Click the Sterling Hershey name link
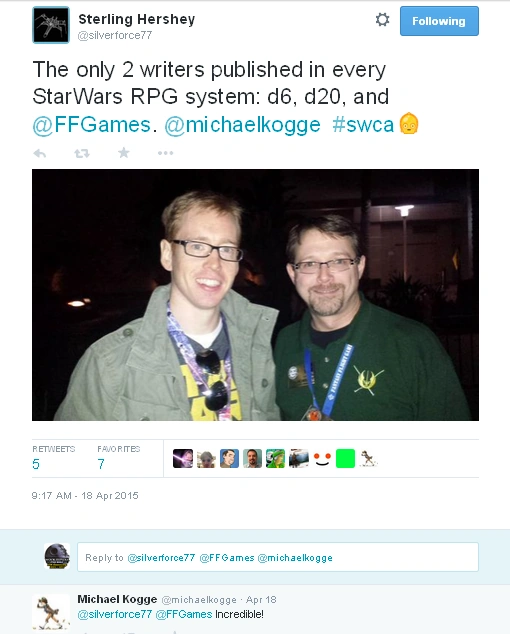 136,19
